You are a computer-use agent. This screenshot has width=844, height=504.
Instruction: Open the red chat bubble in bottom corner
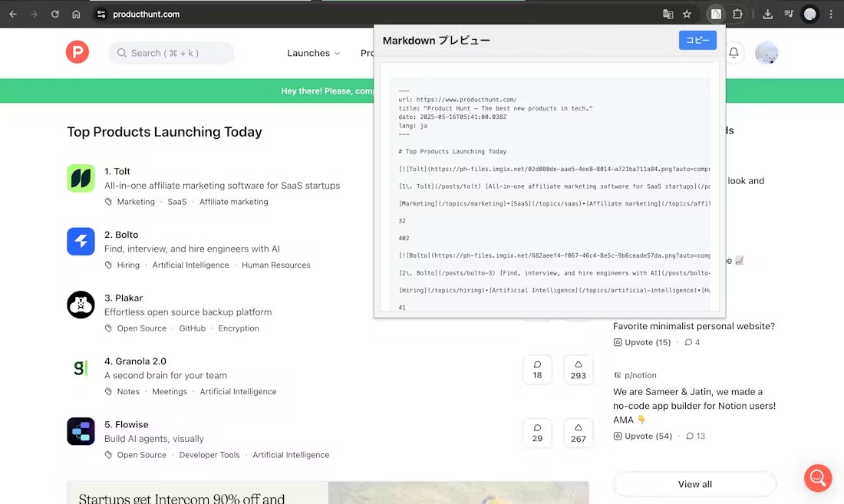tap(818, 478)
